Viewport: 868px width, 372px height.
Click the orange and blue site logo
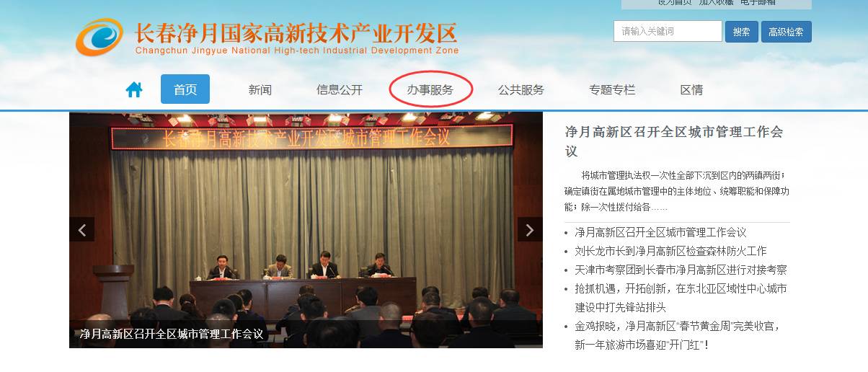[99, 37]
